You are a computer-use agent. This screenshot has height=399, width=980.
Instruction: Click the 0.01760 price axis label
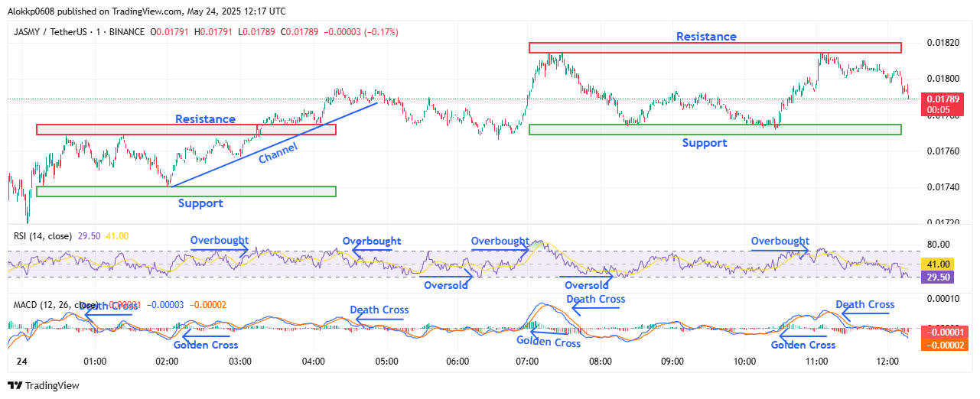click(944, 151)
